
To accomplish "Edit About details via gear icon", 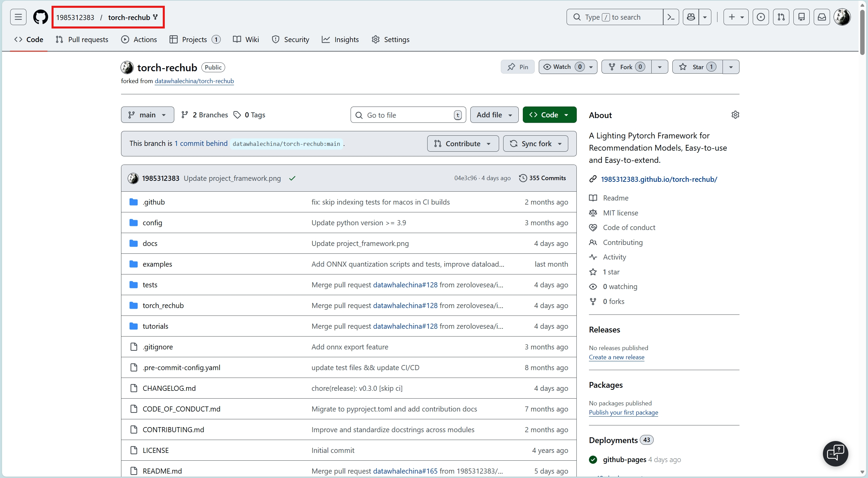I will (x=735, y=115).
